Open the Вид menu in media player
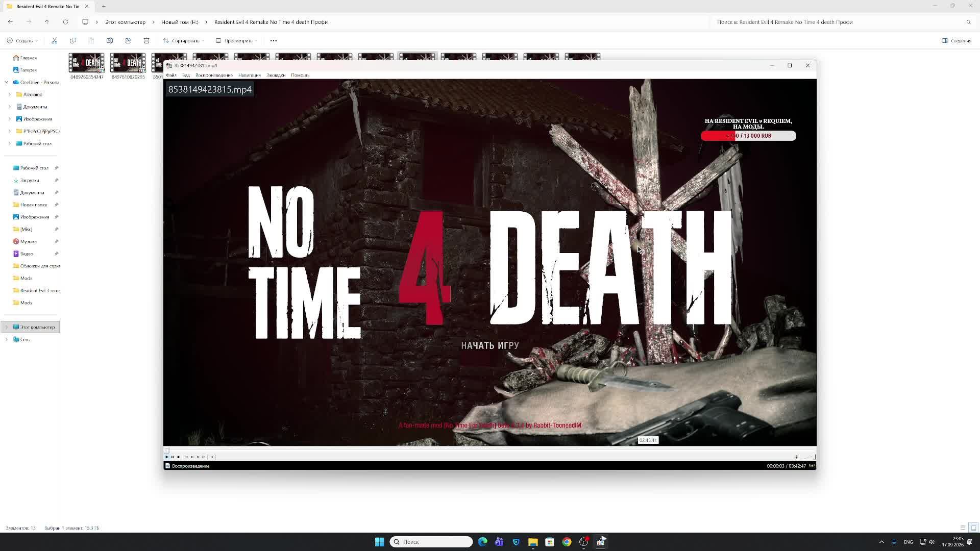Image resolution: width=980 pixels, height=551 pixels. point(186,75)
